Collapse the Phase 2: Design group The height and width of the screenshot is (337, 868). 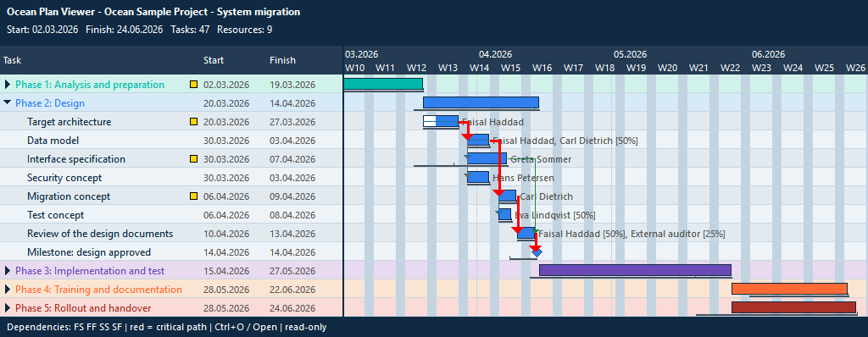[x=7, y=103]
